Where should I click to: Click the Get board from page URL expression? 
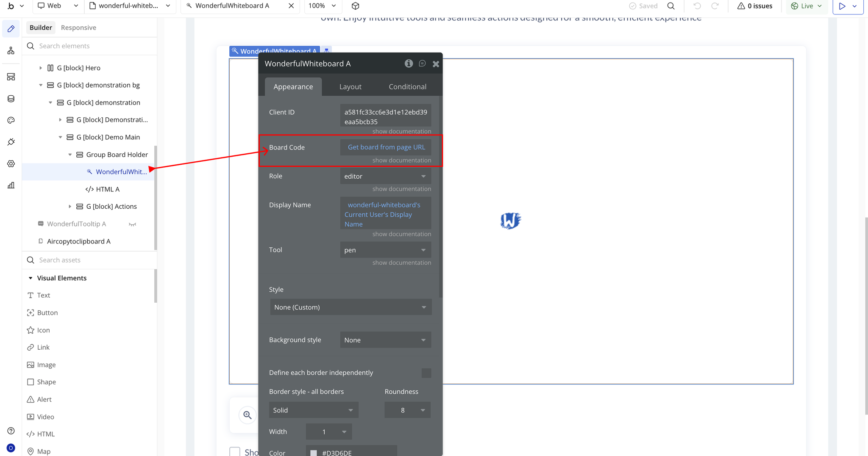point(386,147)
